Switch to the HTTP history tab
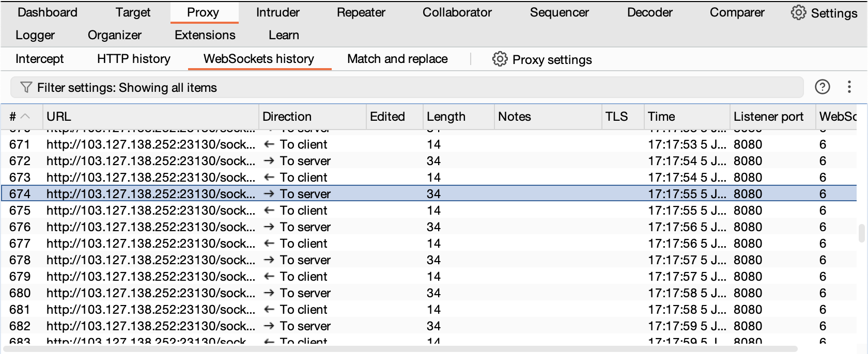The height and width of the screenshot is (354, 868). (133, 59)
